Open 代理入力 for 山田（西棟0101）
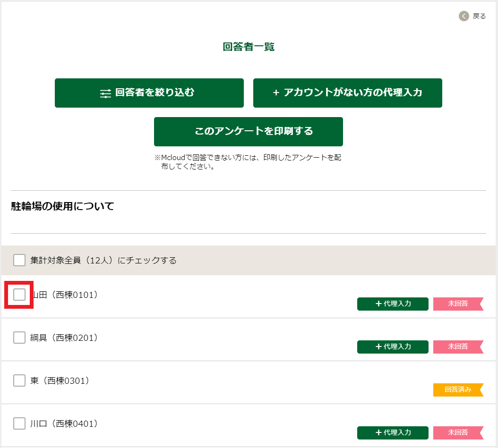Screen dimensions: 498x448 (393, 304)
